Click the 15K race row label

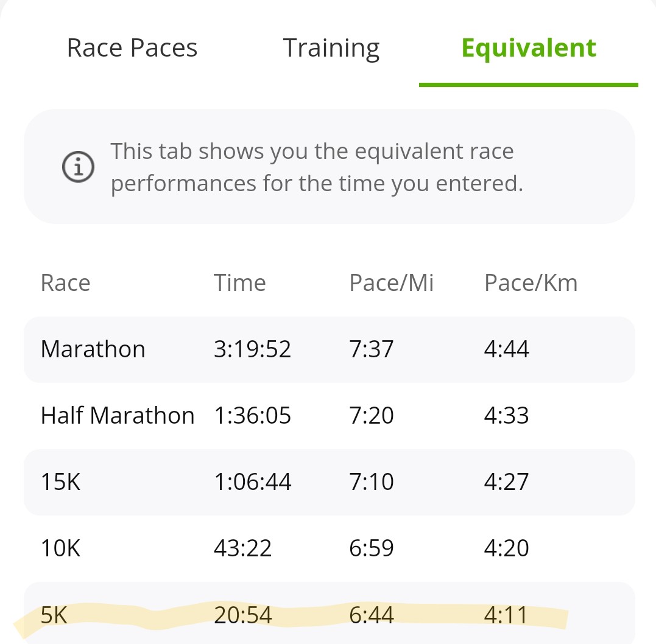click(60, 482)
